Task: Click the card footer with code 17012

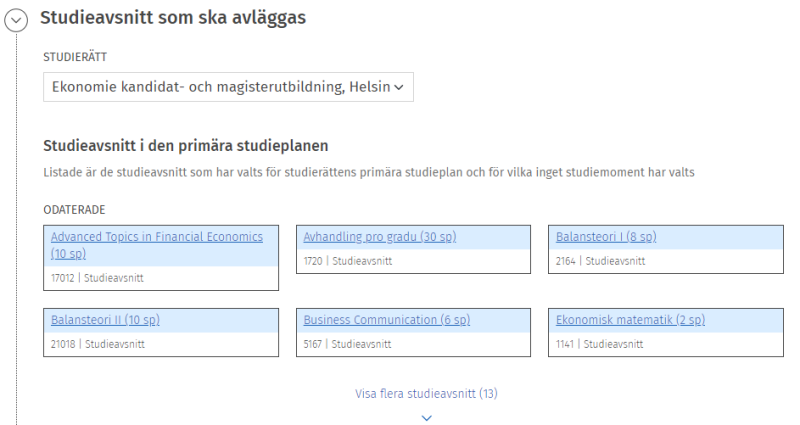Action: click(161, 278)
